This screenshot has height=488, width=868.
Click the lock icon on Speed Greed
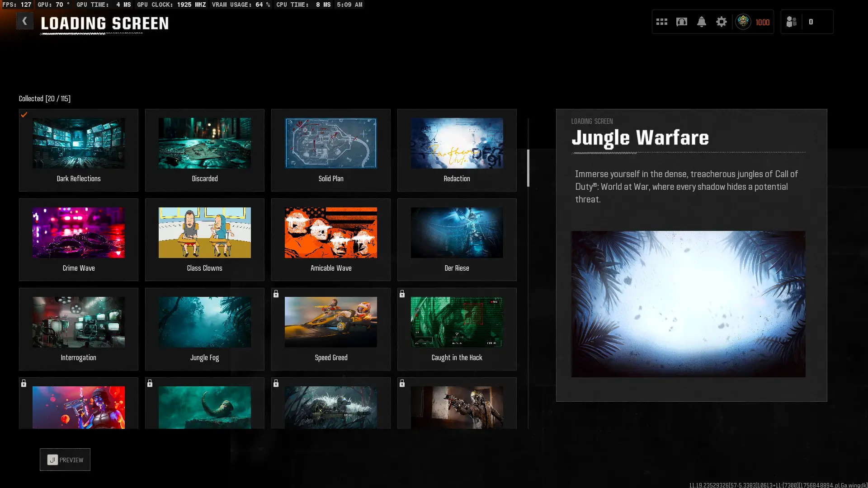coord(276,294)
